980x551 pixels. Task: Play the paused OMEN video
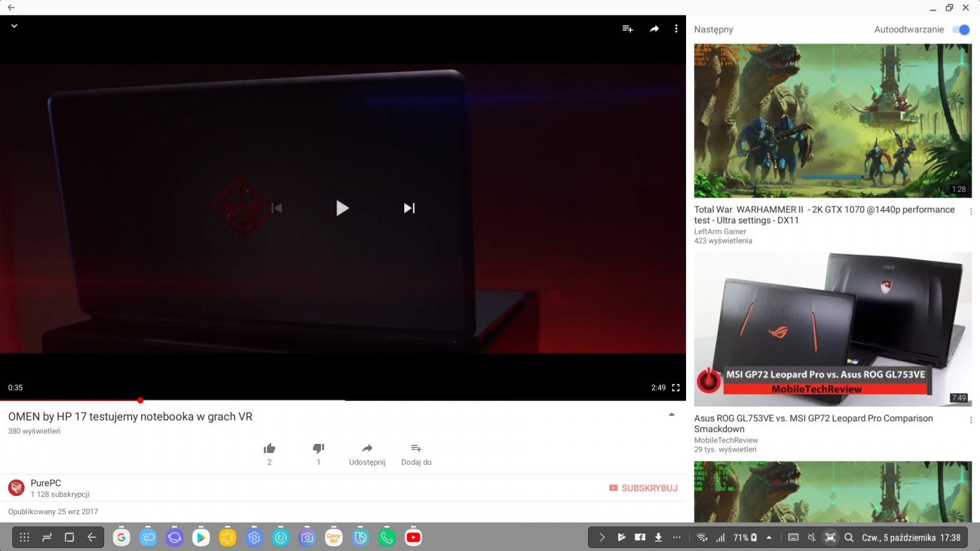[342, 208]
